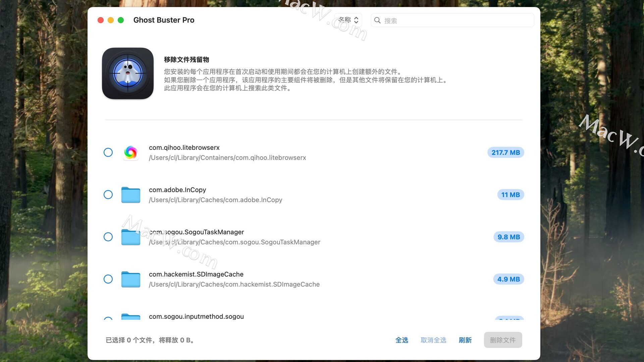Close the Ghost Buster Pro window
The image size is (644, 362).
point(101,20)
